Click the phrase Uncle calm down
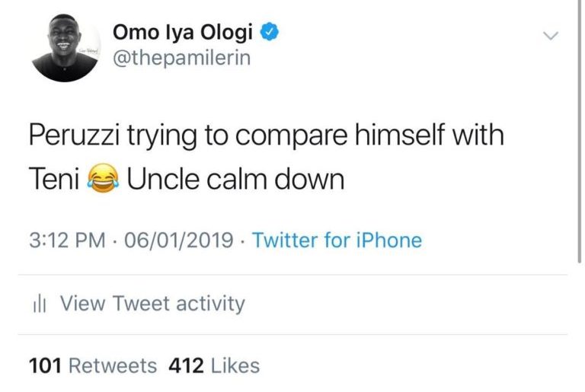The width and height of the screenshot is (585, 392). [235, 180]
